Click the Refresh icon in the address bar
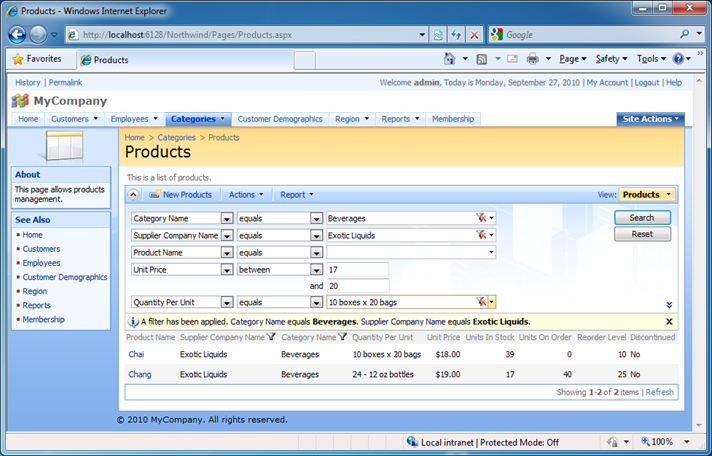712x456 pixels. tap(457, 34)
